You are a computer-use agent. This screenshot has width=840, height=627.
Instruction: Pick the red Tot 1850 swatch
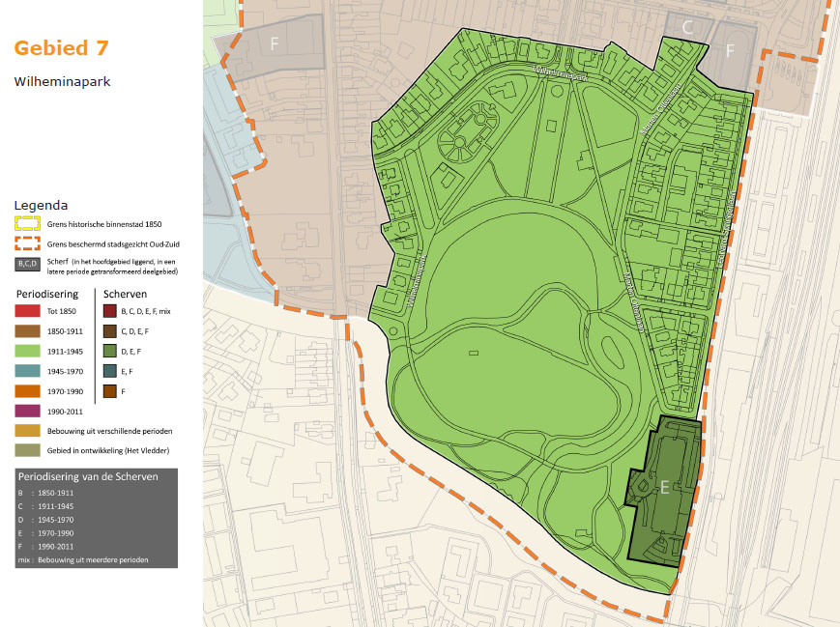click(x=29, y=311)
